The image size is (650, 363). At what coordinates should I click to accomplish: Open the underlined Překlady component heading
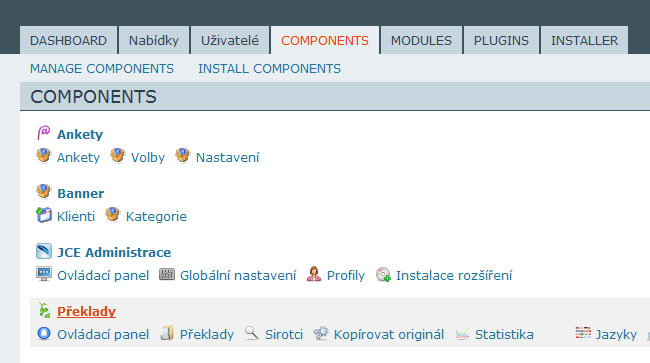click(x=86, y=312)
